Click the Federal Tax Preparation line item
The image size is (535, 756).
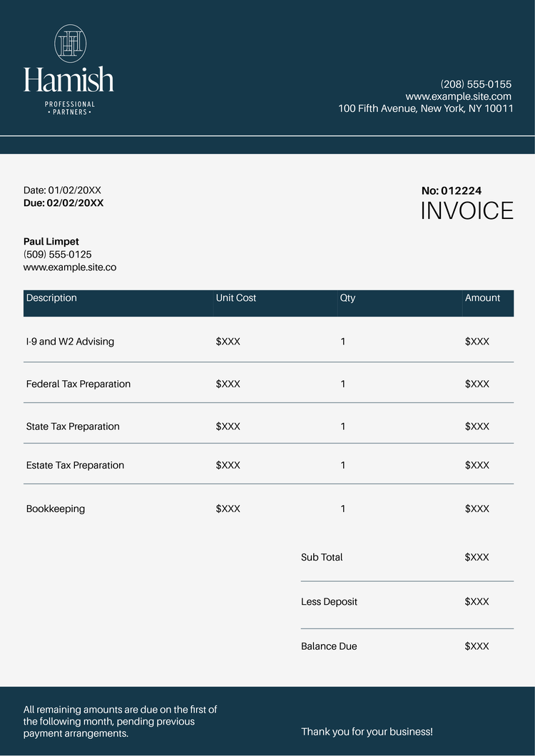click(78, 384)
